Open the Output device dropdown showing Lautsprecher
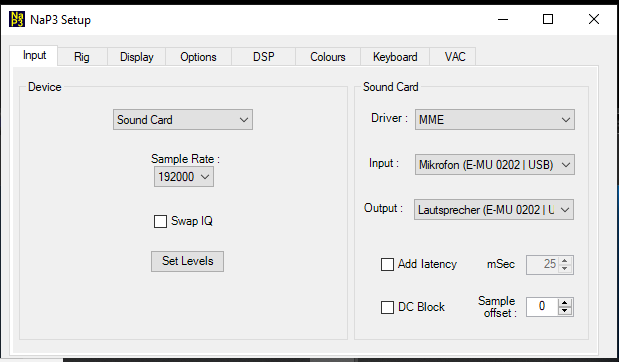 point(493,210)
